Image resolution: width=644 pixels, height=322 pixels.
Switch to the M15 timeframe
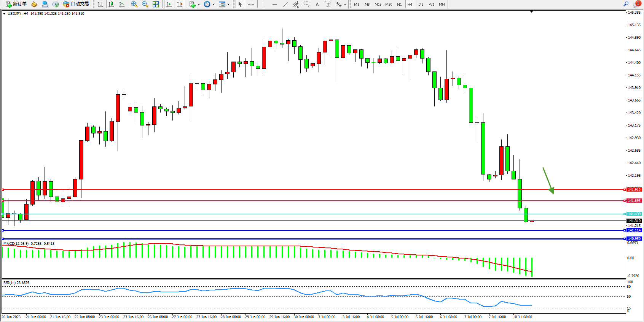point(378,4)
